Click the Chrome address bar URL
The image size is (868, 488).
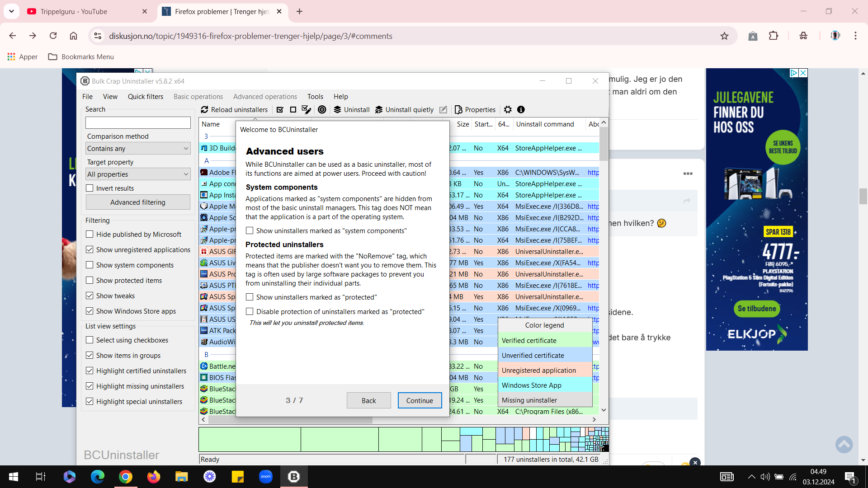(x=250, y=36)
